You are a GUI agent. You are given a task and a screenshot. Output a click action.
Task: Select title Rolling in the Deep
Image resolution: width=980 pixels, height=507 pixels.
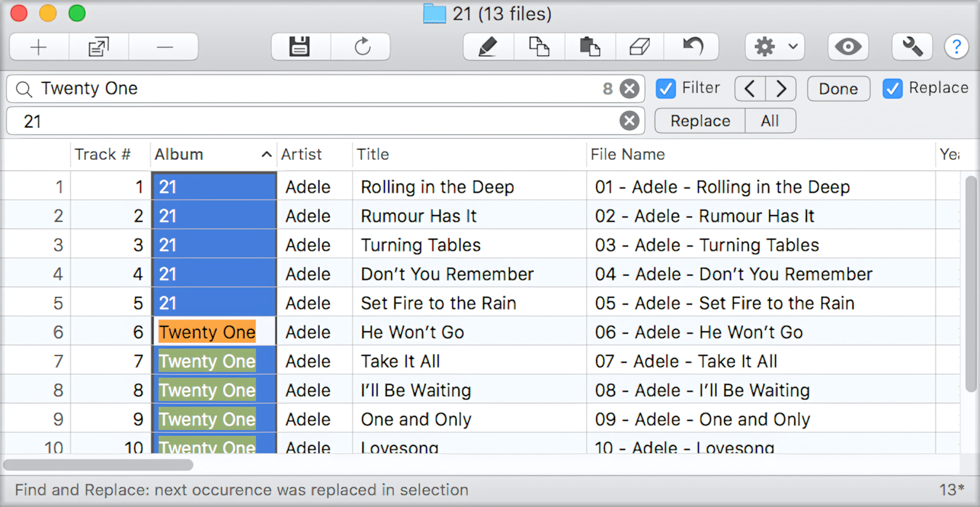(x=438, y=187)
